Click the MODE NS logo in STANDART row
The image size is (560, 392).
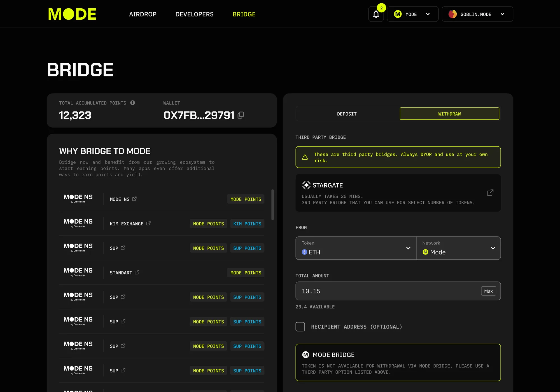pyautogui.click(x=78, y=272)
